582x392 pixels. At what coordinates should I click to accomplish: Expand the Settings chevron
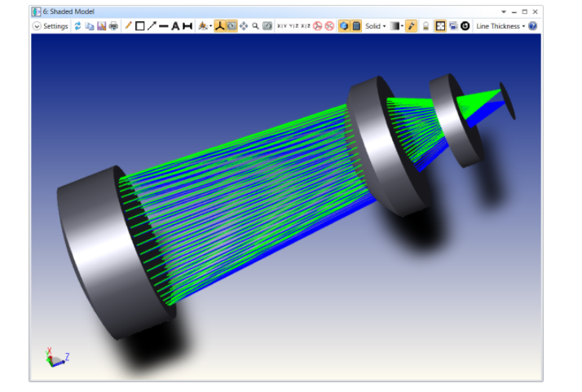[x=37, y=26]
